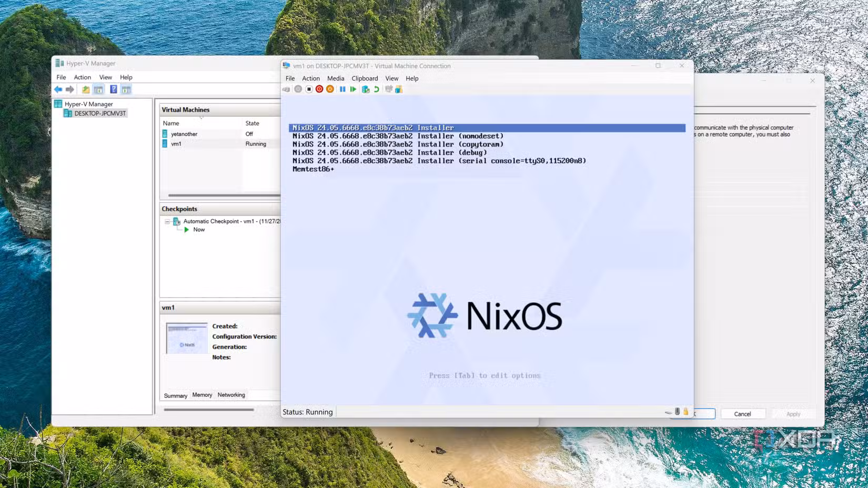Image resolution: width=868 pixels, height=488 pixels.
Task: Click the orange Save state VM icon
Action: [x=330, y=89]
